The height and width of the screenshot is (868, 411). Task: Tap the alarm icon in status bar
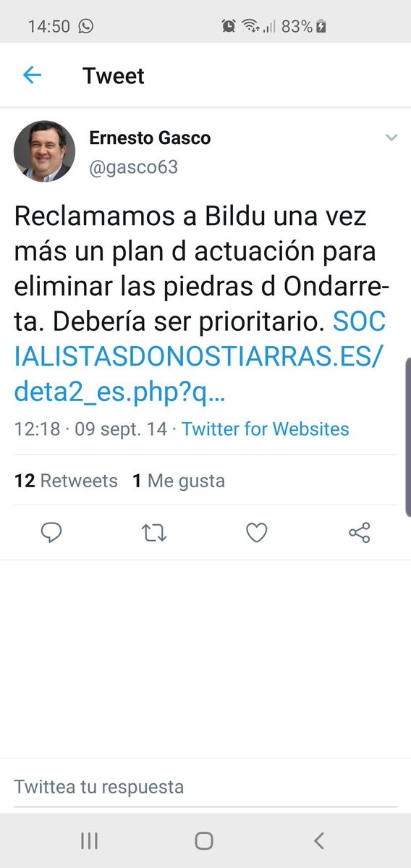point(228,25)
